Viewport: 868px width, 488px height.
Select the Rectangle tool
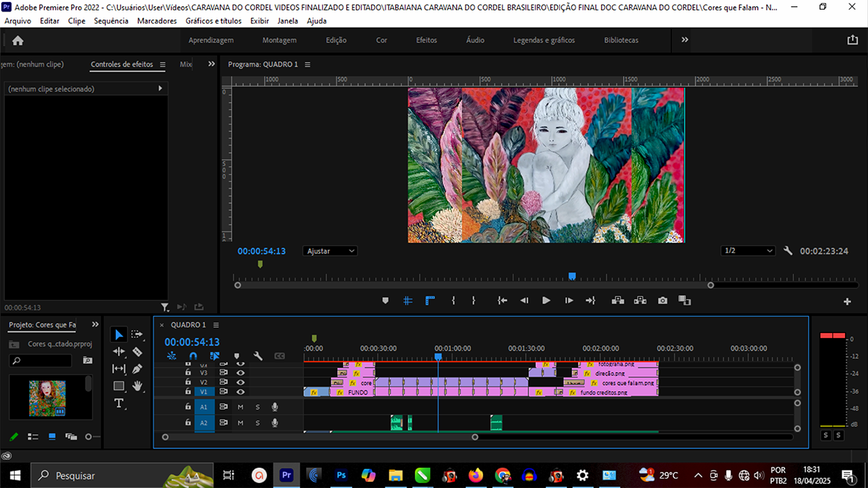119,386
